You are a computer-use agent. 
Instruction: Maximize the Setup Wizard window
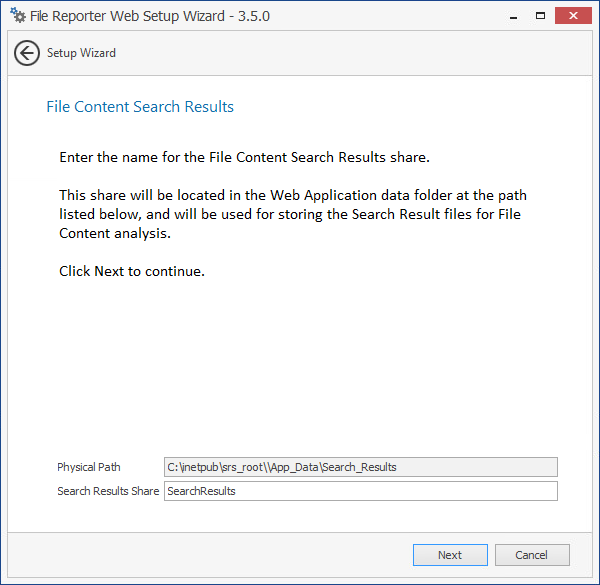point(541,16)
